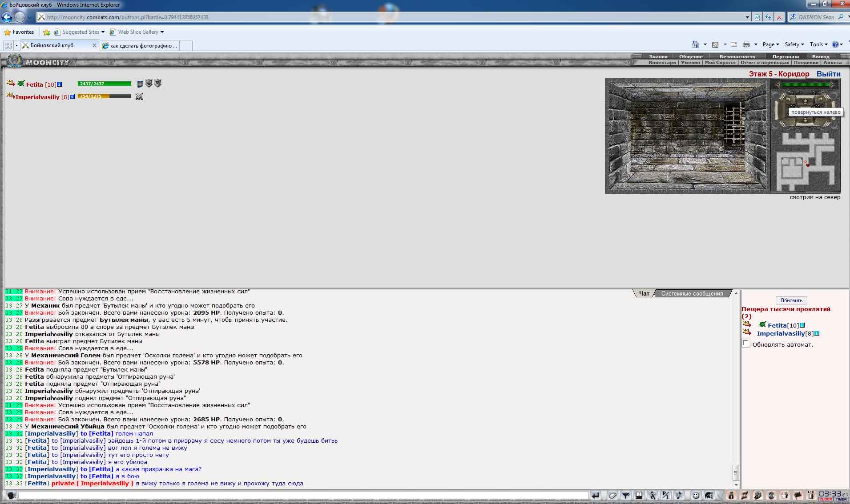
Task: Open the Безопасность menu
Action: coord(737,56)
